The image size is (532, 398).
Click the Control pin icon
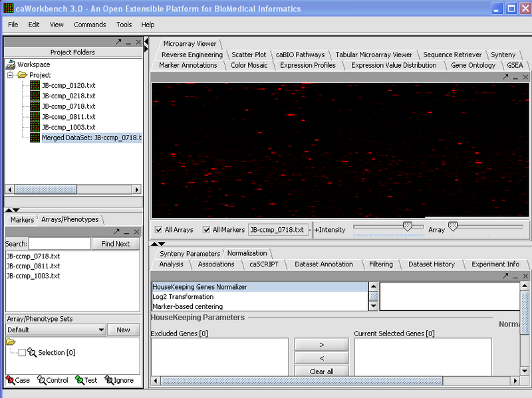pyautogui.click(x=41, y=381)
